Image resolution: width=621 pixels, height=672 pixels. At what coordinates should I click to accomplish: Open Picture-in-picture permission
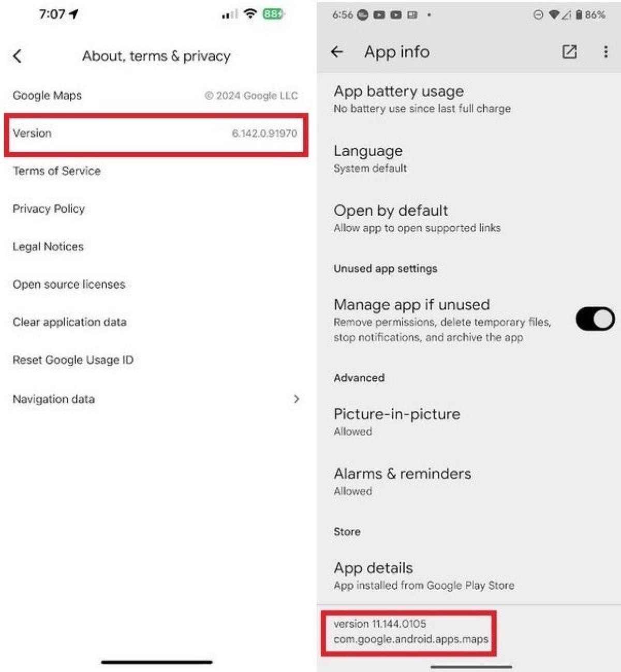468,422
